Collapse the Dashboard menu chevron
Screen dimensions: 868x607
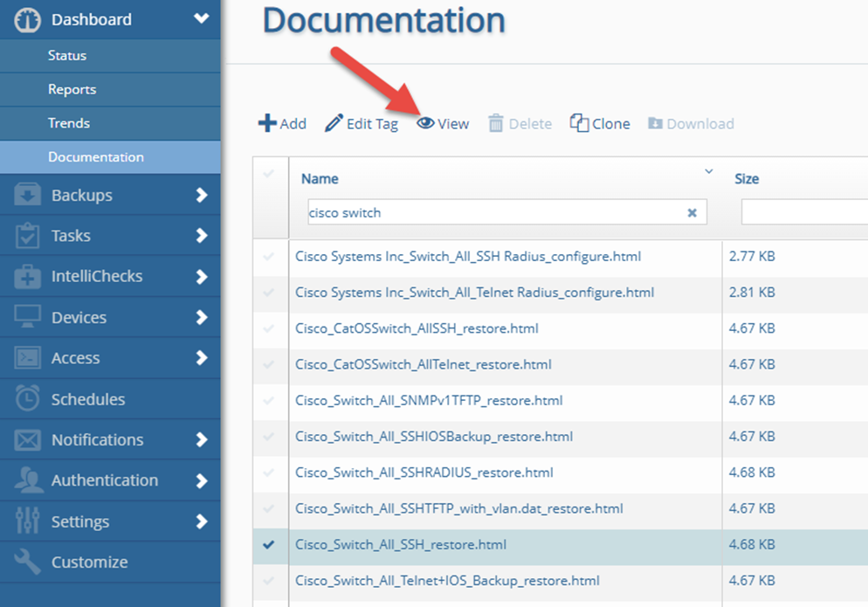point(202,18)
